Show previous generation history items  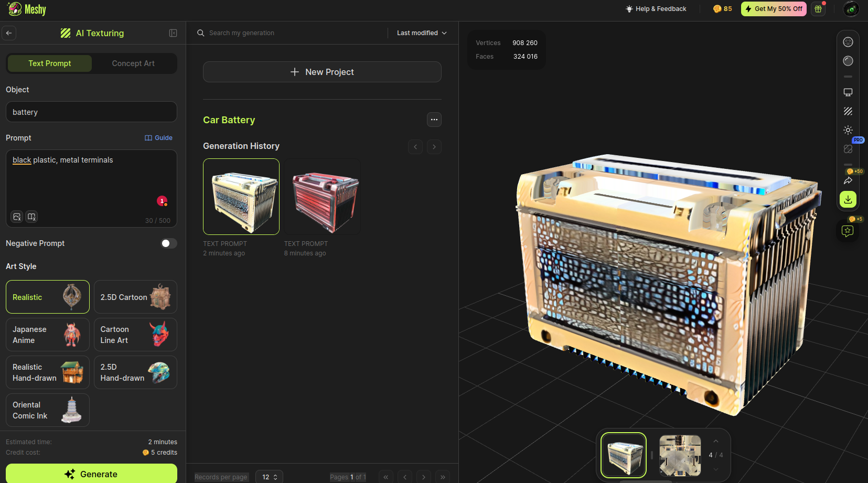tap(415, 147)
